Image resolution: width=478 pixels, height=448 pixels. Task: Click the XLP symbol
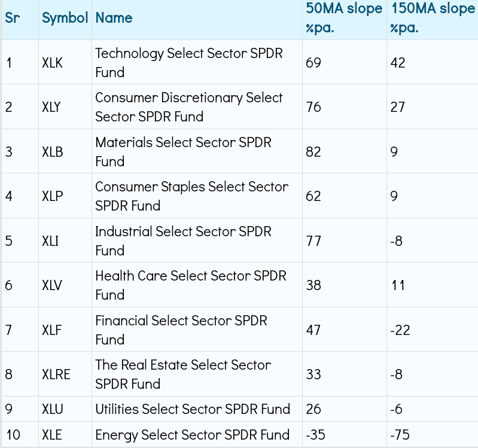(53, 196)
